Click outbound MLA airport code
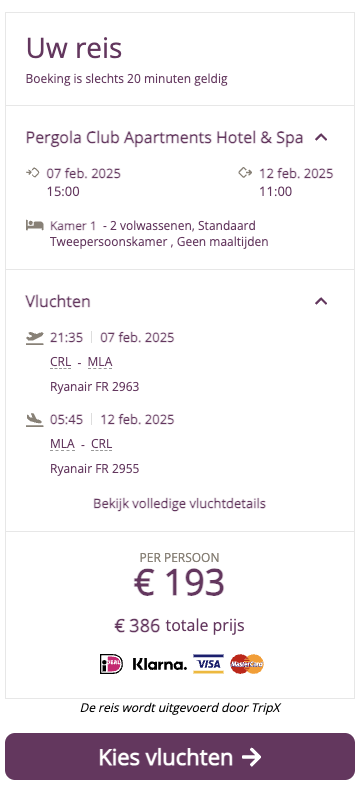The image size is (364, 792). click(100, 362)
